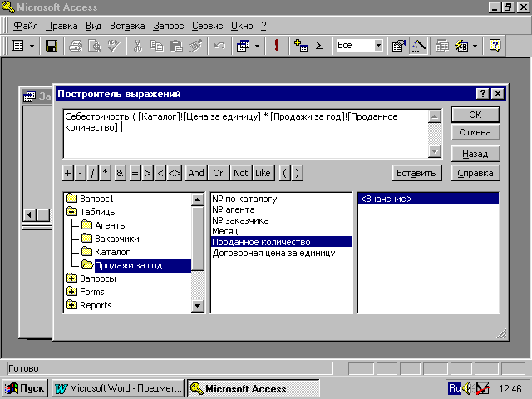Insert the And operator
Screen dimensions: 532x399
(x=196, y=173)
